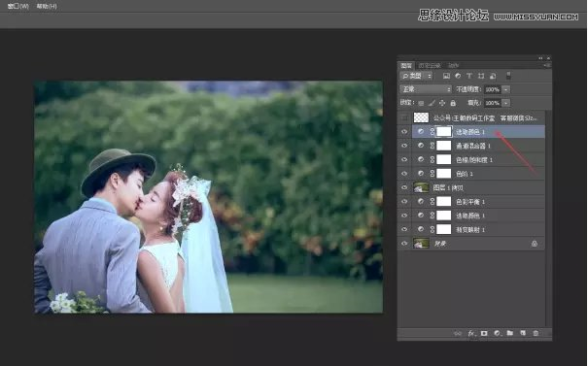Open the 窗口(W) menu
Viewport: 588px width, 366px height.
[18, 7]
